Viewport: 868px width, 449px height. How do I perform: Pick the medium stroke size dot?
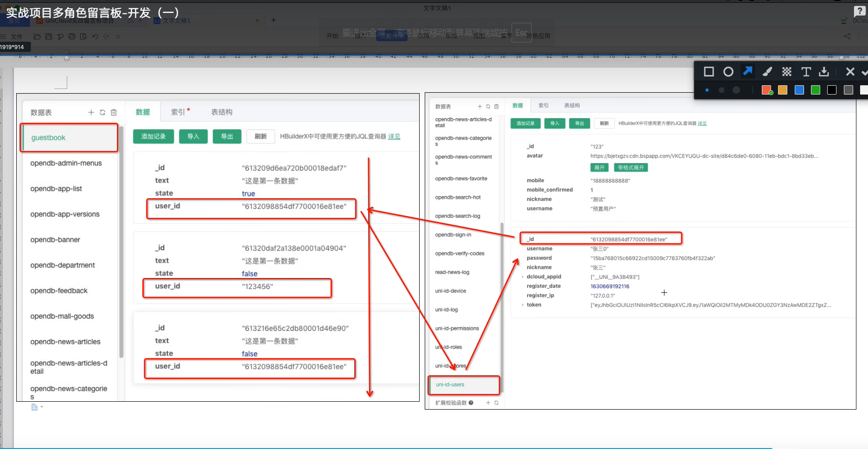click(x=721, y=90)
